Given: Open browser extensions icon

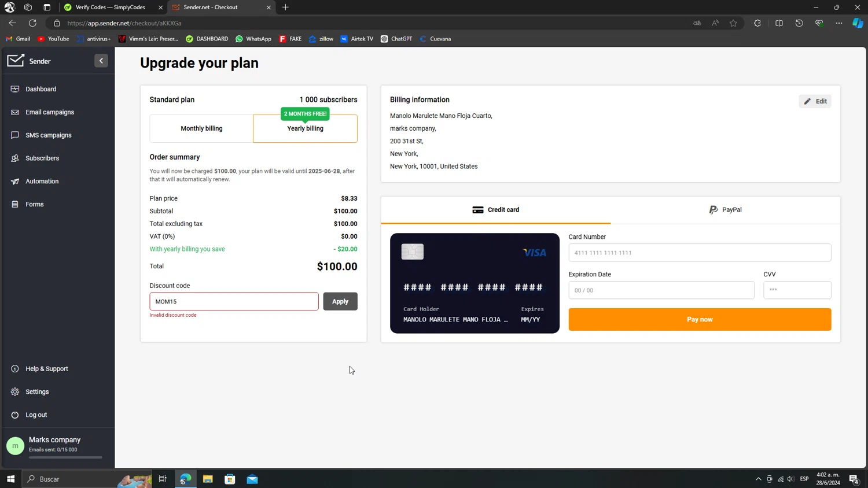Looking at the screenshot, I should coord(757,23).
